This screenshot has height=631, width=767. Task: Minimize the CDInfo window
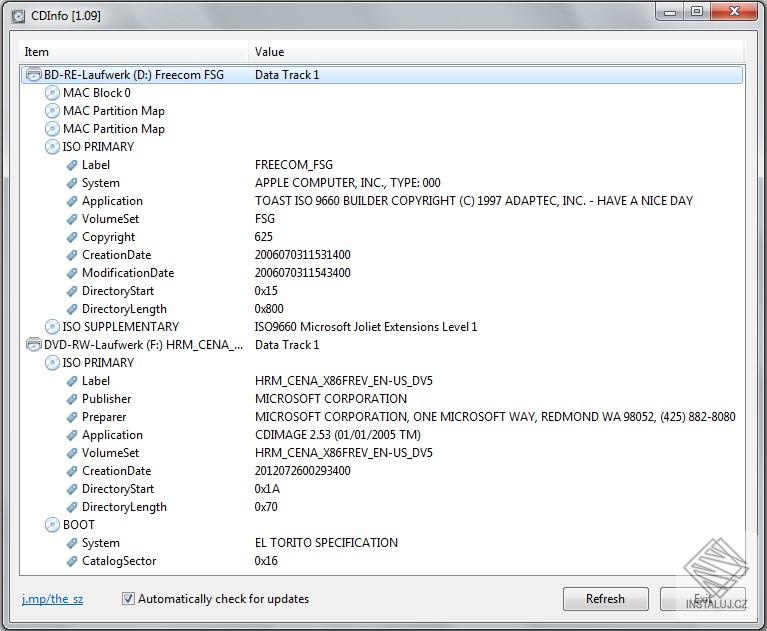(671, 11)
